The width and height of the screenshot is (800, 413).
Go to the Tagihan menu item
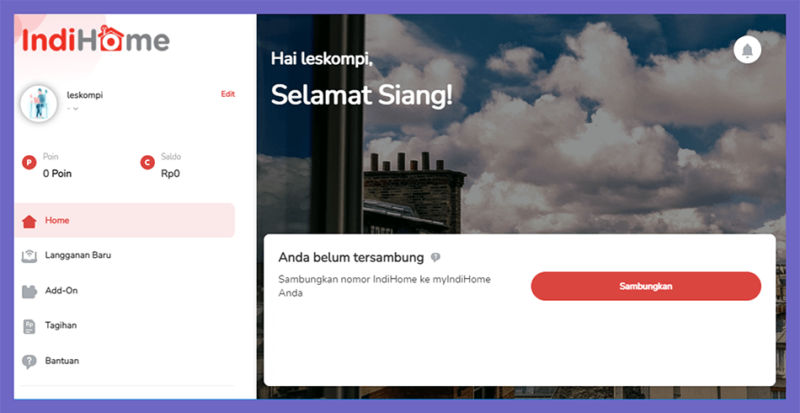[x=124, y=325]
